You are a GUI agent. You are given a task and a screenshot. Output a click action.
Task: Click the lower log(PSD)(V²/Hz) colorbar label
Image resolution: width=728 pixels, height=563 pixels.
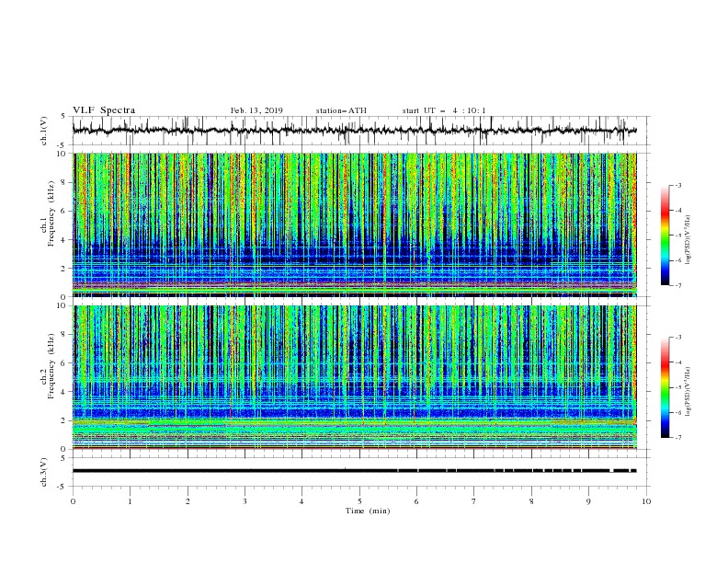pos(688,392)
